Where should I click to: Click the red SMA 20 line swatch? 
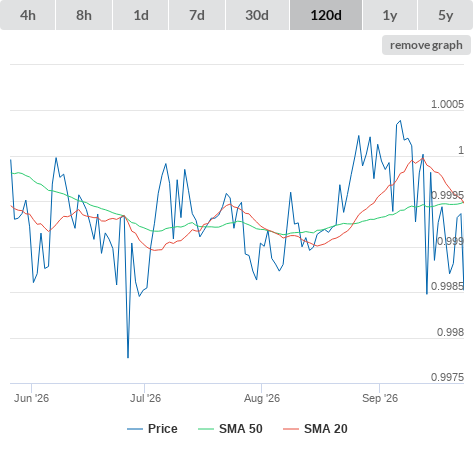pos(291,429)
